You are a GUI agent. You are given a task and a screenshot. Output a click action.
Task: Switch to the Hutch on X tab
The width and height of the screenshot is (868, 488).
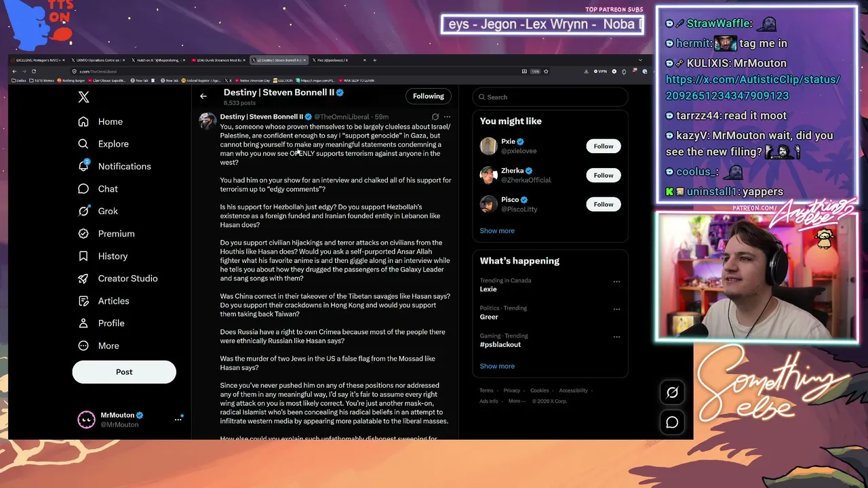(x=157, y=60)
